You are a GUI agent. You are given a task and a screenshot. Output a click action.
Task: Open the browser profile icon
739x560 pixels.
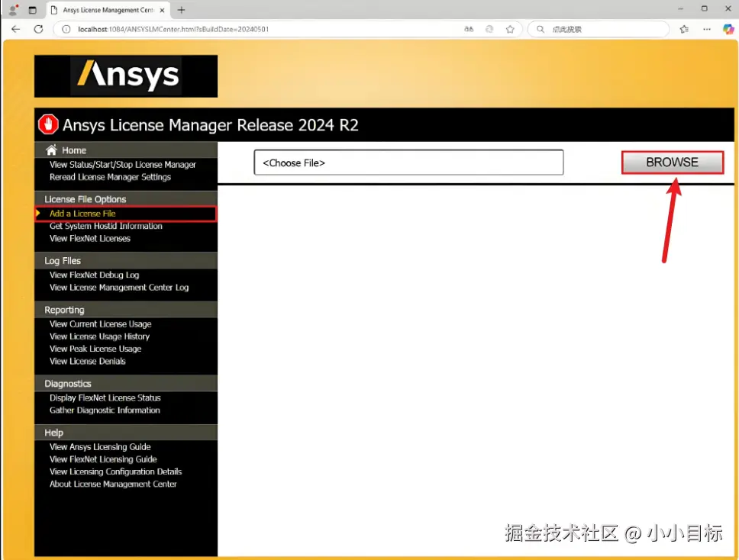coord(13,9)
